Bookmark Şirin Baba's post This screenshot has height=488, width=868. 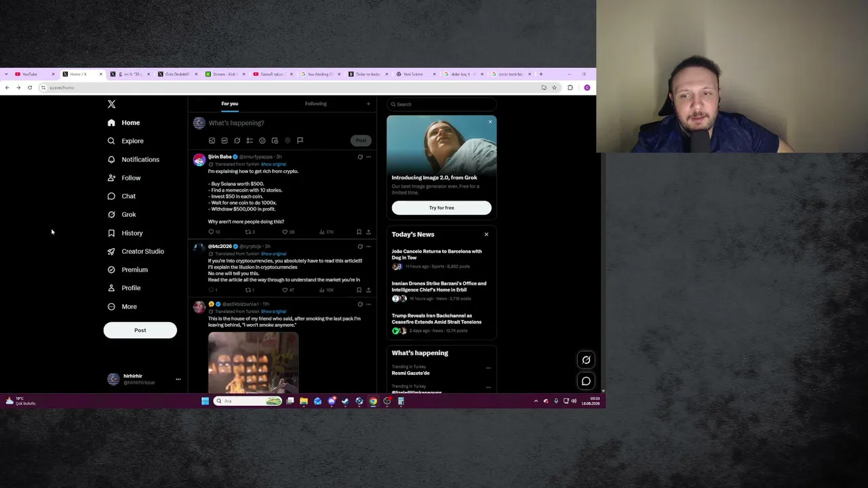[x=359, y=232]
